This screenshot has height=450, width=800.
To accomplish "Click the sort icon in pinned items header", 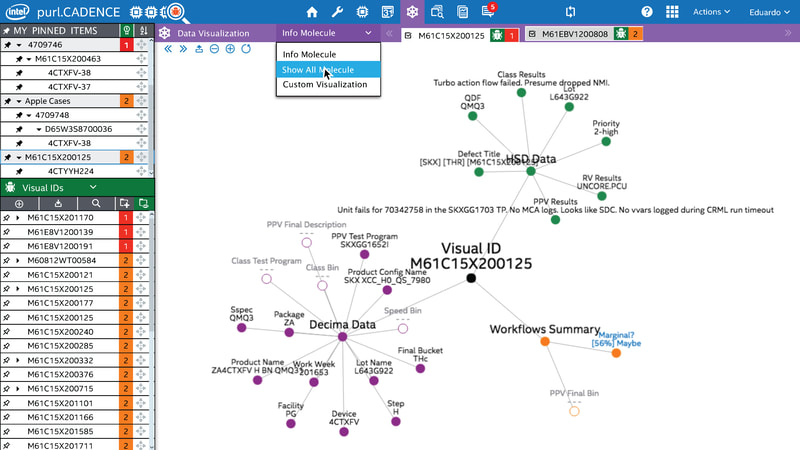I will point(144,31).
